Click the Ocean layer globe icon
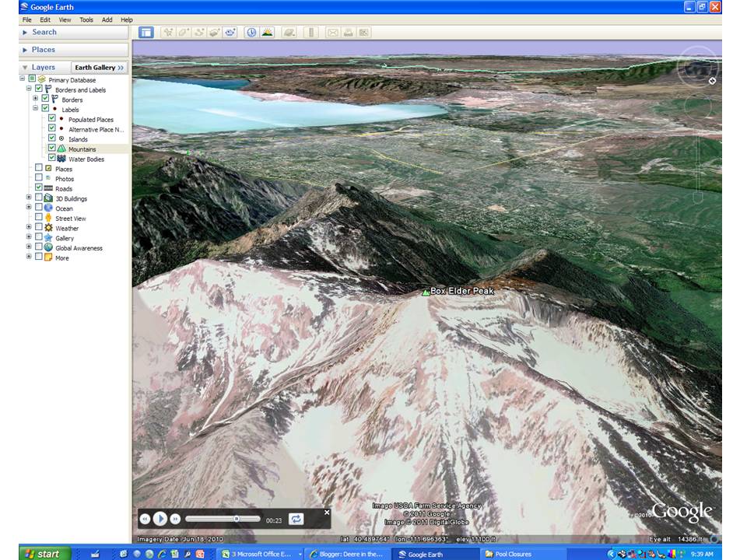 pos(48,208)
